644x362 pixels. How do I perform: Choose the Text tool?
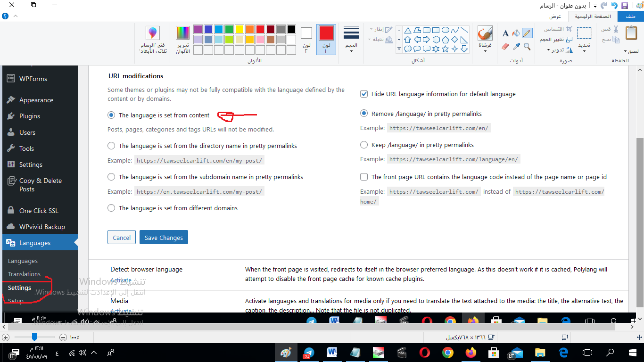tap(505, 33)
